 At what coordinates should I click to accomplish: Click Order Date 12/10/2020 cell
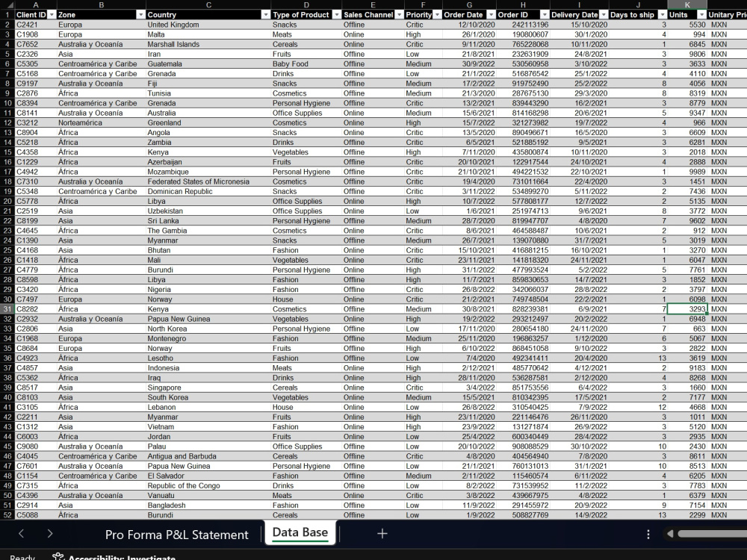[x=469, y=25]
